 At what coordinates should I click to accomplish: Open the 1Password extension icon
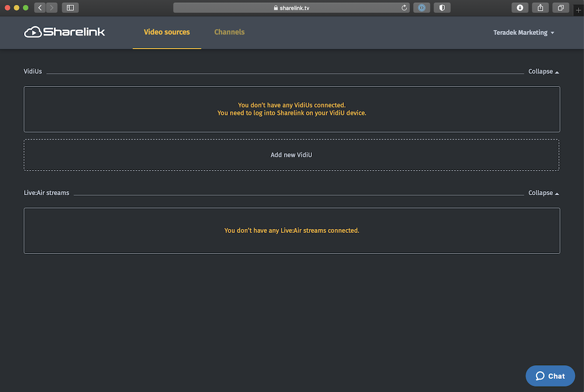pyautogui.click(x=422, y=8)
